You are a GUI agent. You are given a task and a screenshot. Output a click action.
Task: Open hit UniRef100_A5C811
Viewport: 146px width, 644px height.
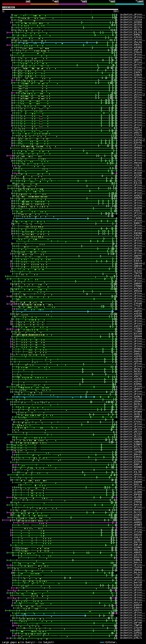click(131, 30)
